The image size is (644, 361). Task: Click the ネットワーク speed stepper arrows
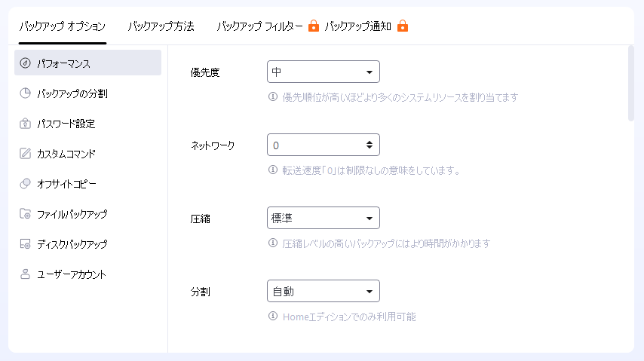coord(370,145)
